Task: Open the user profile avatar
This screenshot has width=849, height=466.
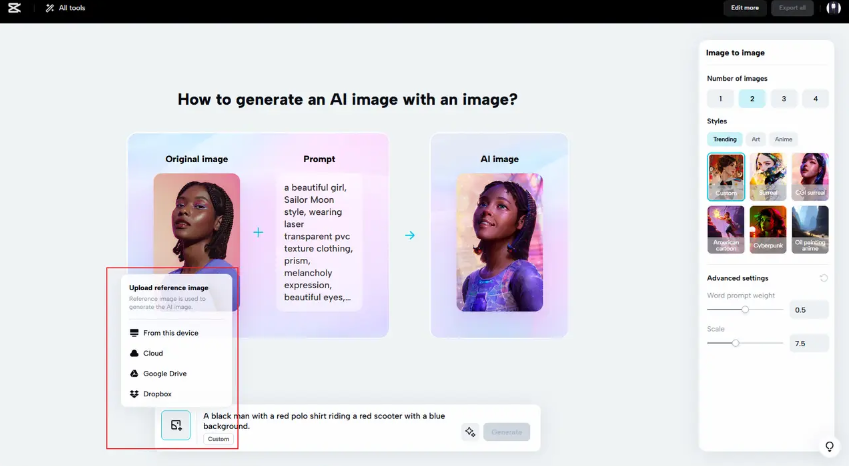Action: coord(833,8)
